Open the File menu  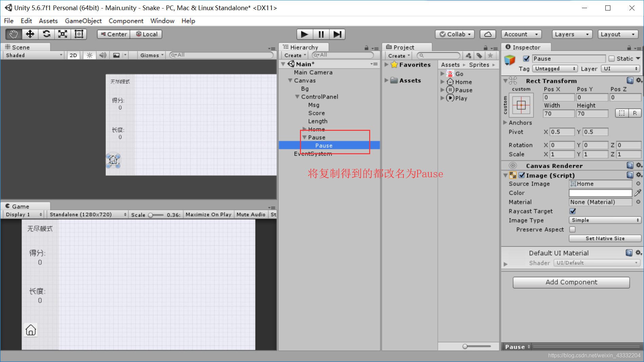pyautogui.click(x=8, y=21)
